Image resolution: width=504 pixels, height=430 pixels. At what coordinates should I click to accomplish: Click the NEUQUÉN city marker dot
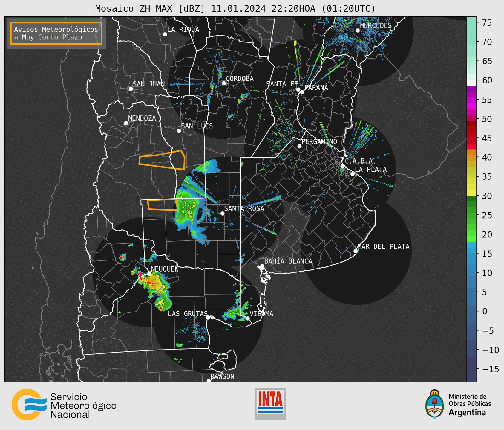(149, 274)
